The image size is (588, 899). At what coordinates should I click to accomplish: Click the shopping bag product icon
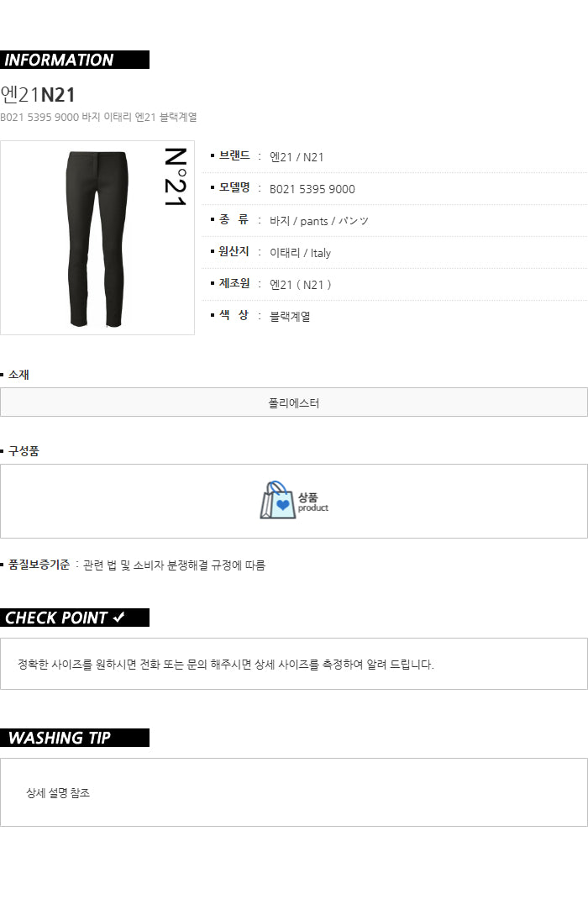tap(278, 500)
